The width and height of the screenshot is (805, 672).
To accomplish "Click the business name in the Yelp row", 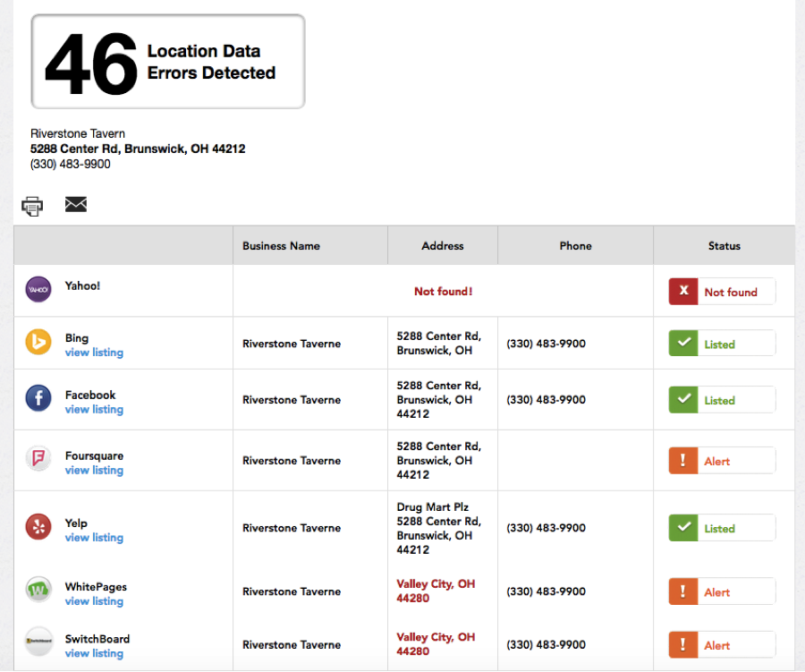I will (x=292, y=528).
